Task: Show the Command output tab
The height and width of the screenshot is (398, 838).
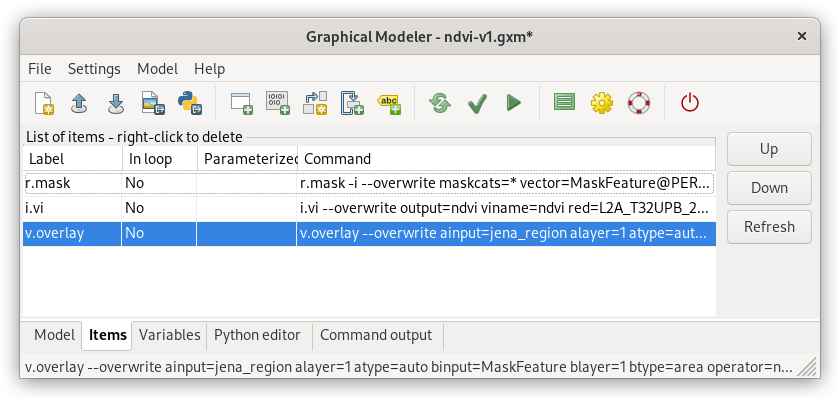Action: (376, 335)
